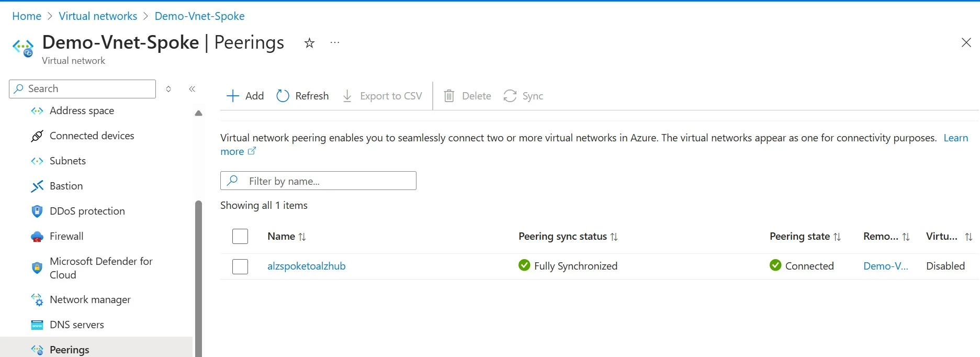The width and height of the screenshot is (980, 357).
Task: Click the Disabled gateway cell
Action: click(945, 266)
